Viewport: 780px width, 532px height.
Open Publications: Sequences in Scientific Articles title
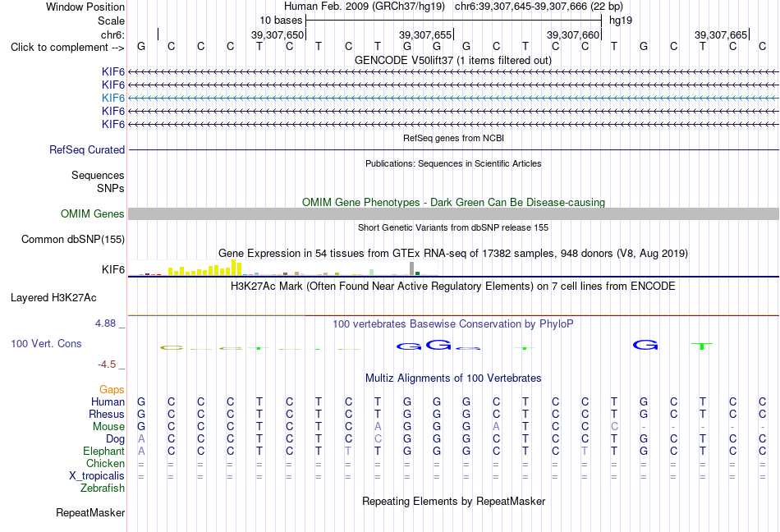tap(453, 163)
